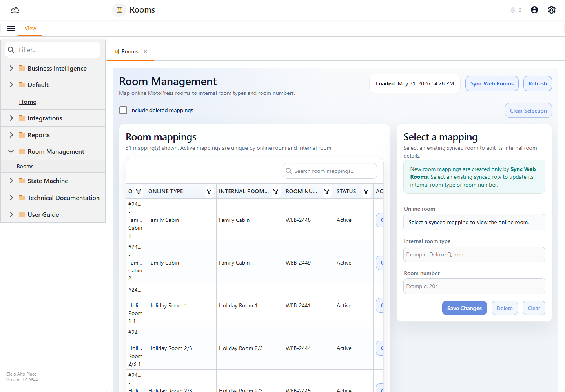Click the filter search magnifier icon

coord(11,50)
